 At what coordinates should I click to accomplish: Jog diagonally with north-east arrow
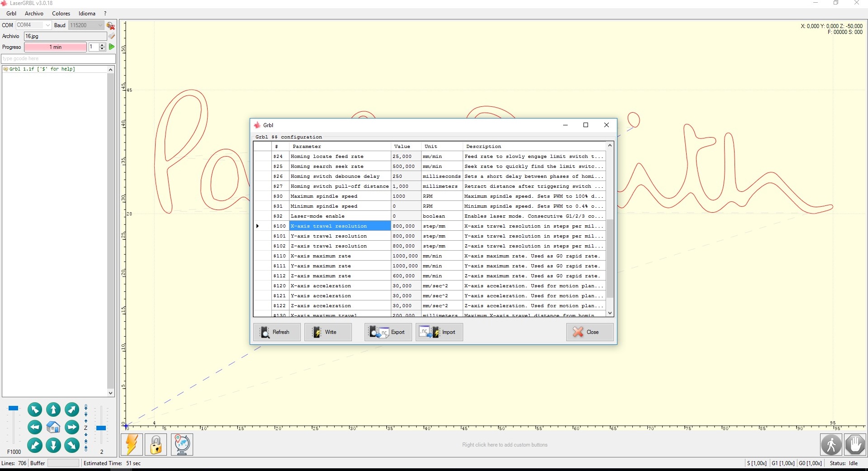click(x=72, y=409)
